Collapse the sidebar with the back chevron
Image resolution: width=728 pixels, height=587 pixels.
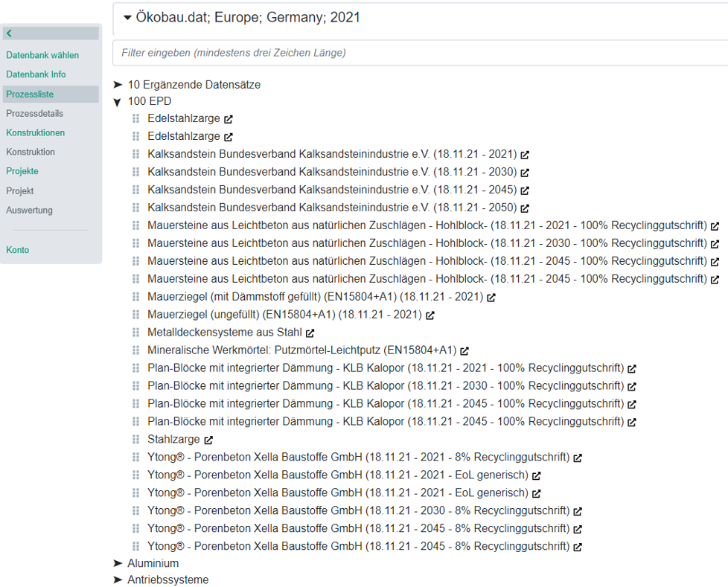[51, 33]
